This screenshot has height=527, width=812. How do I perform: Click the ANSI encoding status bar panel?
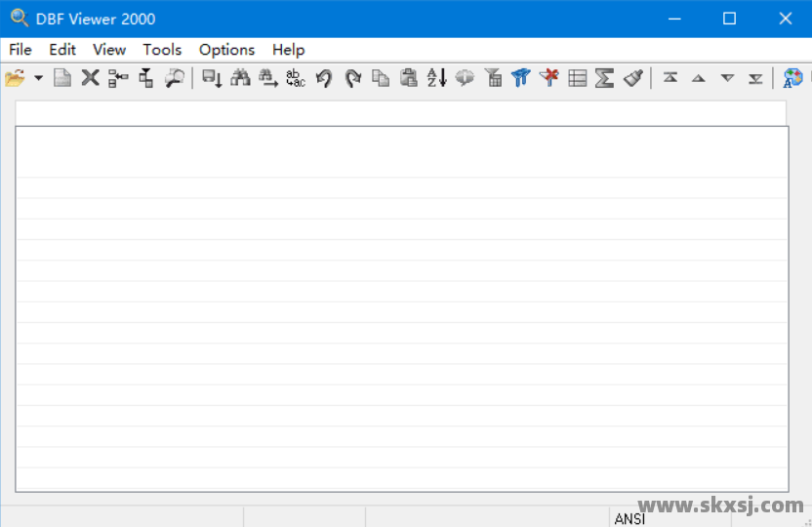[629, 519]
